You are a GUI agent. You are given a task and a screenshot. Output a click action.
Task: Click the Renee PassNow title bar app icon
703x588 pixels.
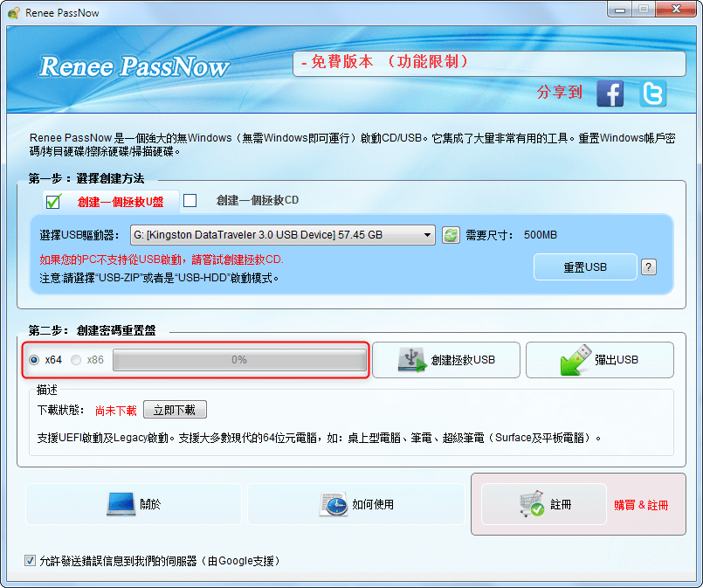coord(13,13)
